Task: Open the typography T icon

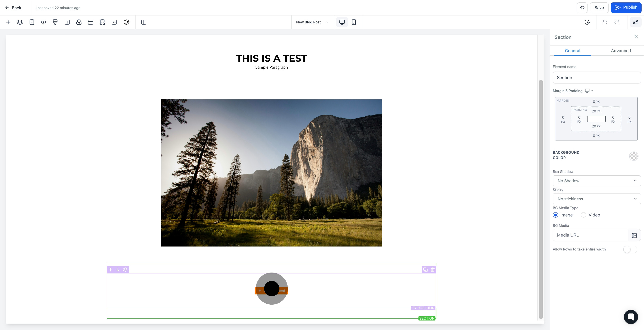Action: point(67,22)
